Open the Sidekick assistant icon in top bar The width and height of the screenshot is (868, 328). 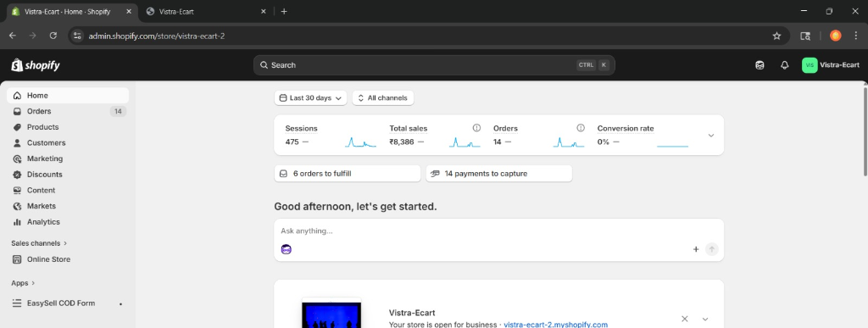click(759, 65)
